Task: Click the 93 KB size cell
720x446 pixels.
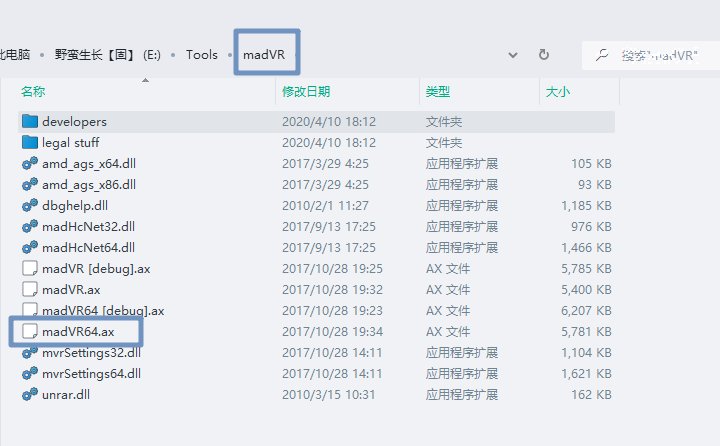Action: click(x=595, y=185)
